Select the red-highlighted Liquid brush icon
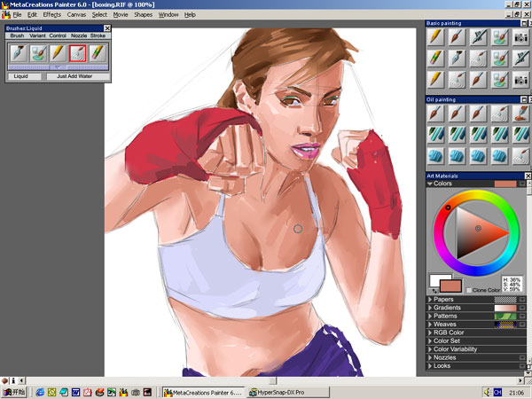532x399 pixels. tap(78, 54)
